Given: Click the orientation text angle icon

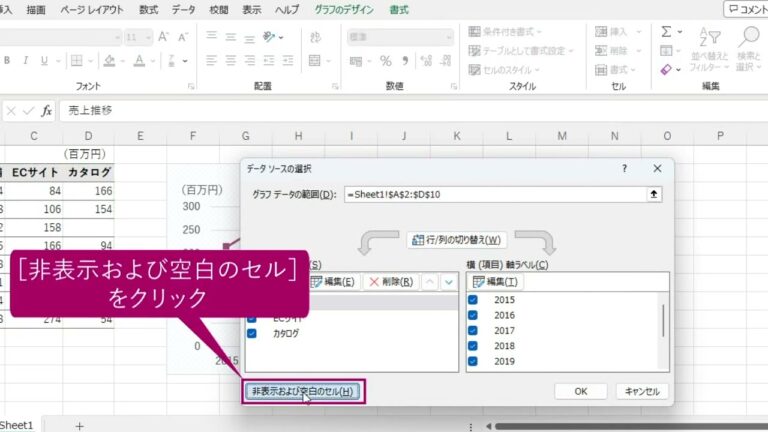Looking at the screenshot, I should 269,37.
